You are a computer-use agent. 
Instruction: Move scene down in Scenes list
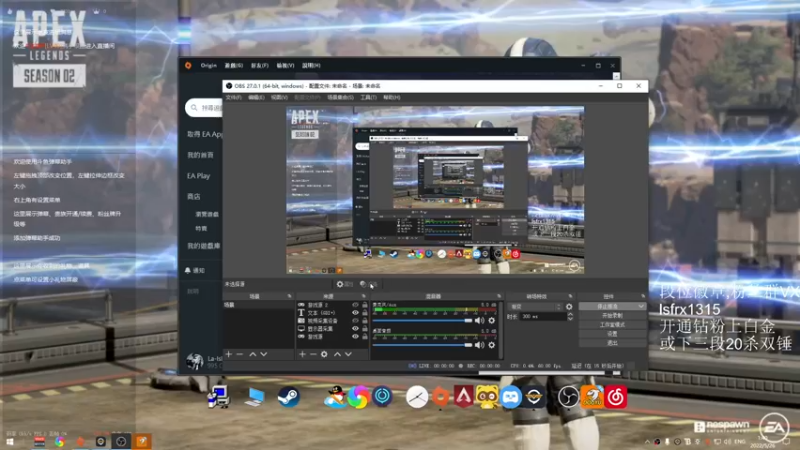point(264,354)
